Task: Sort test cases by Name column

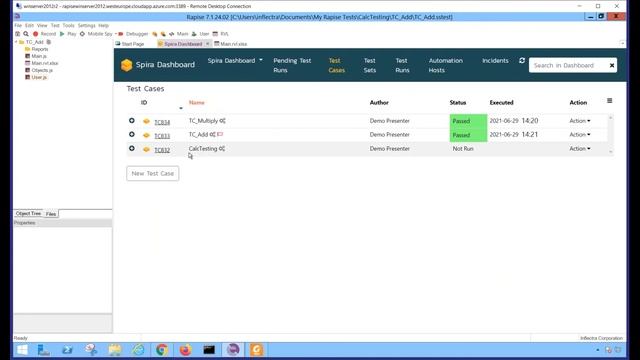Action: (196, 102)
